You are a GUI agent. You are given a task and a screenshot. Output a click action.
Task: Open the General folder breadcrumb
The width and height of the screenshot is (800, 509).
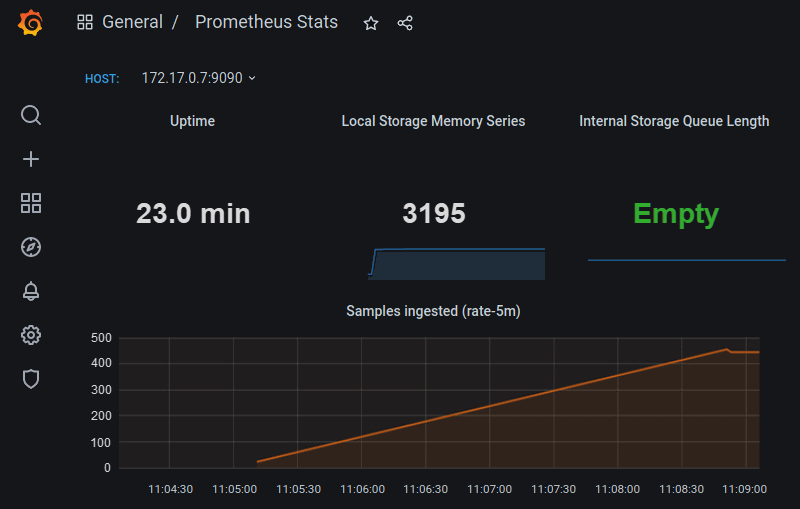point(132,22)
